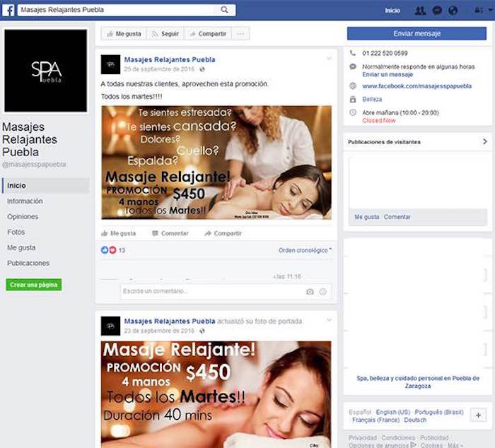Screen dimensions: 495x448
Task: Go to Opiniones in the sidebar
Action: pyautogui.click(x=23, y=216)
